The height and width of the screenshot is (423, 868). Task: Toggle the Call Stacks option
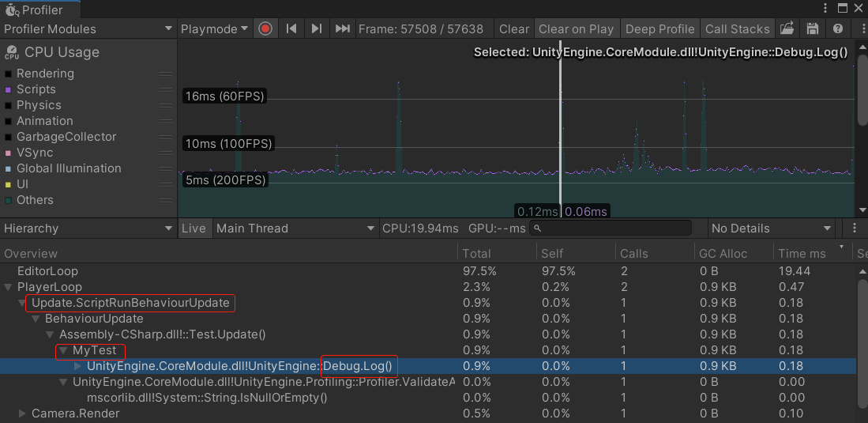[737, 28]
